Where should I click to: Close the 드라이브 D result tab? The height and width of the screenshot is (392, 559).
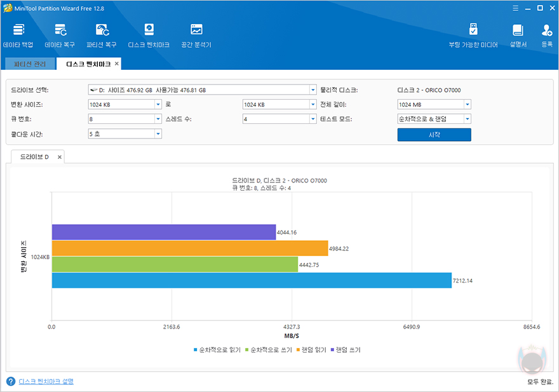[60, 157]
